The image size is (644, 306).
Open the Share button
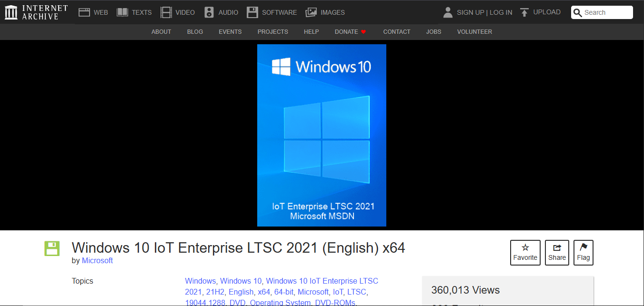tap(557, 253)
